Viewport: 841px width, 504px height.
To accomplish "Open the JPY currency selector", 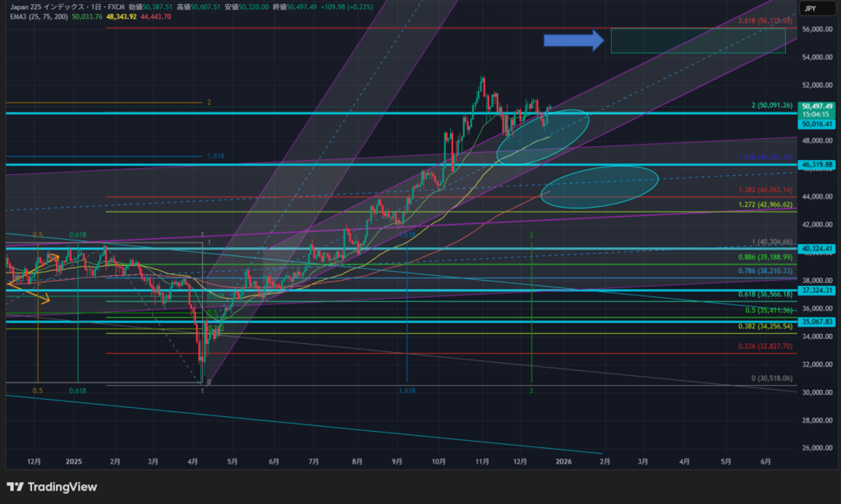I will point(810,9).
